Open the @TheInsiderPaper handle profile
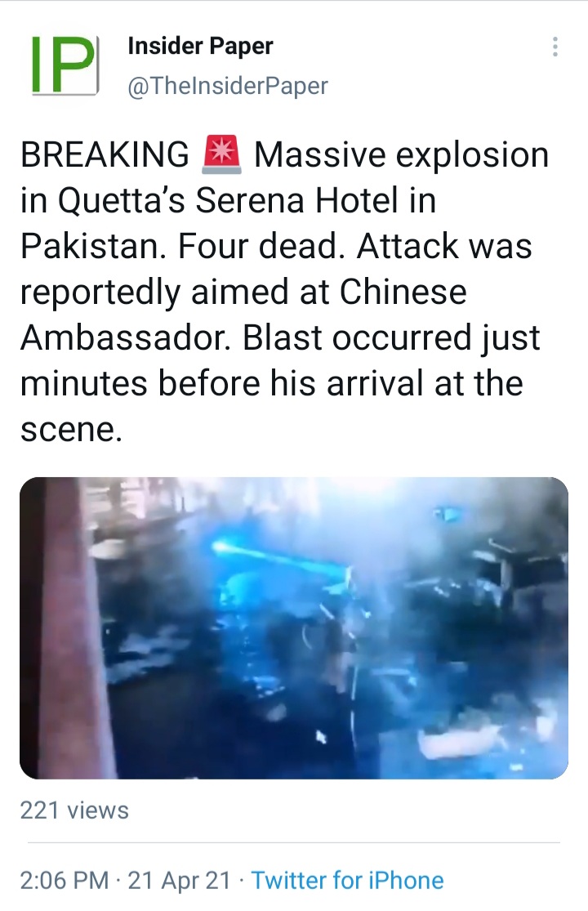The height and width of the screenshot is (911, 588). pyautogui.click(x=228, y=86)
